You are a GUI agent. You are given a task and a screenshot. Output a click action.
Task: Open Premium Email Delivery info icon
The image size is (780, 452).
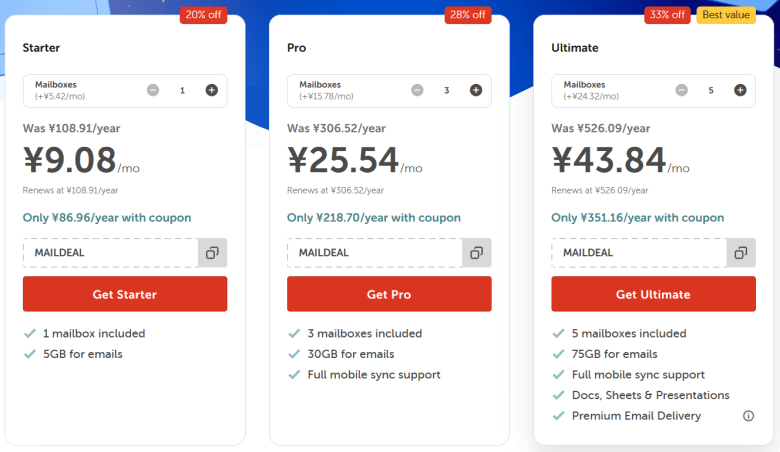pos(748,416)
